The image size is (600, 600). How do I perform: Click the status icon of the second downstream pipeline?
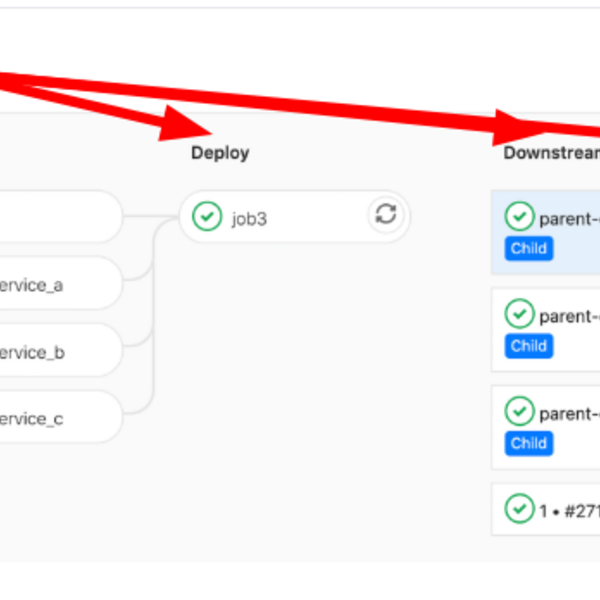coord(518,314)
